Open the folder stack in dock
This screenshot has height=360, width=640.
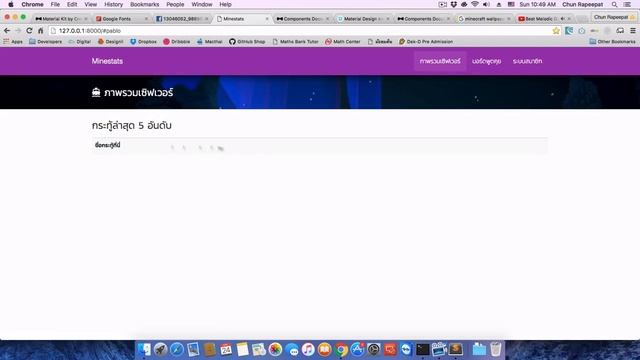pyautogui.click(x=479, y=349)
